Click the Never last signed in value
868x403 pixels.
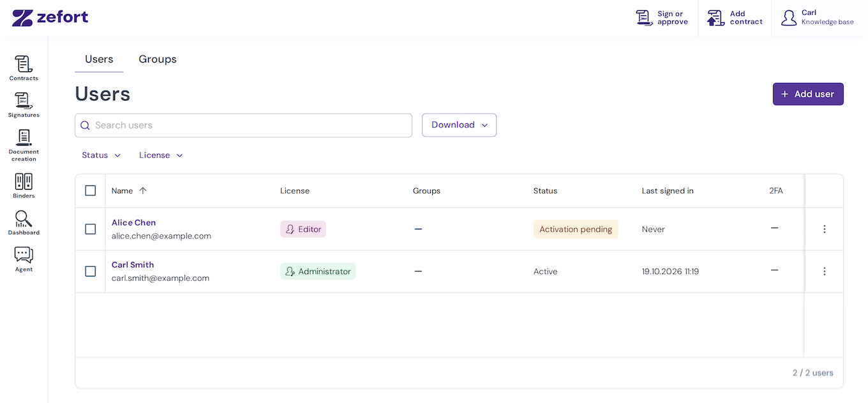click(x=654, y=229)
